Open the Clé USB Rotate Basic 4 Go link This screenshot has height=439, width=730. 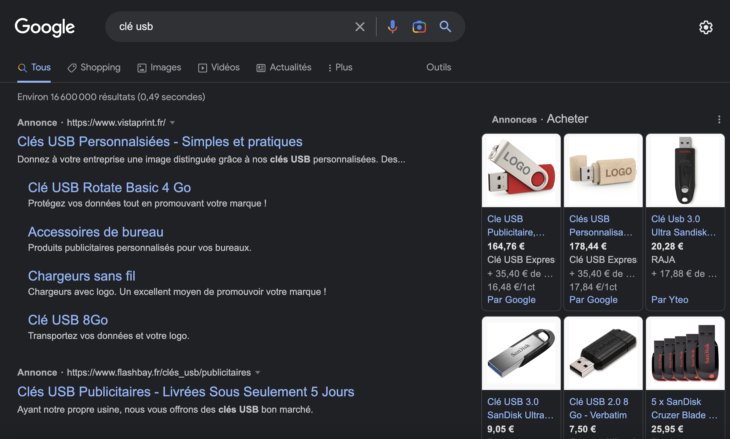[109, 187]
